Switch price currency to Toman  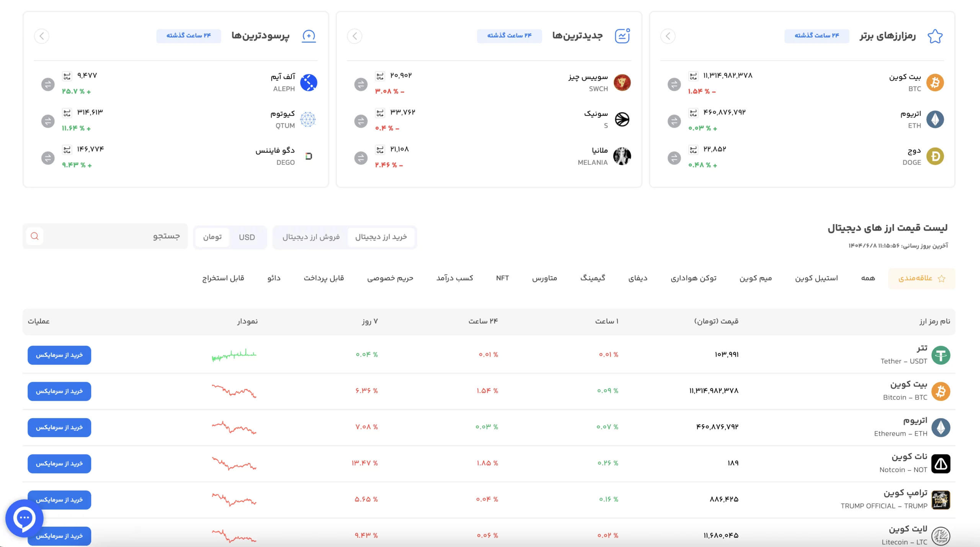212,237
